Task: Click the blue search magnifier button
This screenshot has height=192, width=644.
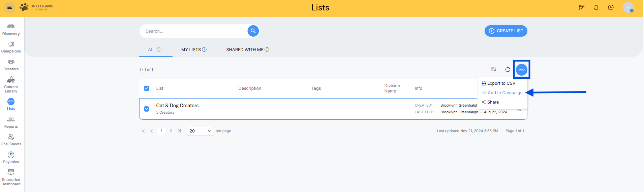Action: (x=253, y=31)
